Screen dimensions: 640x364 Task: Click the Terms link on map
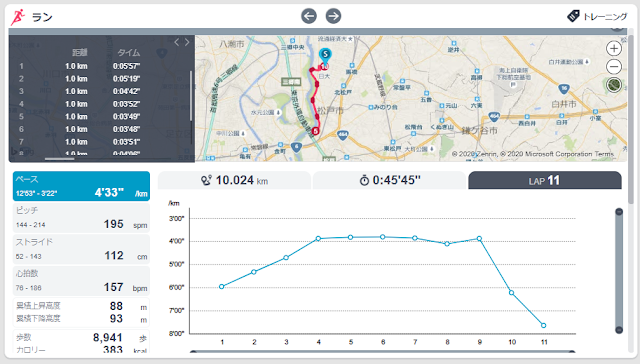tap(604, 154)
